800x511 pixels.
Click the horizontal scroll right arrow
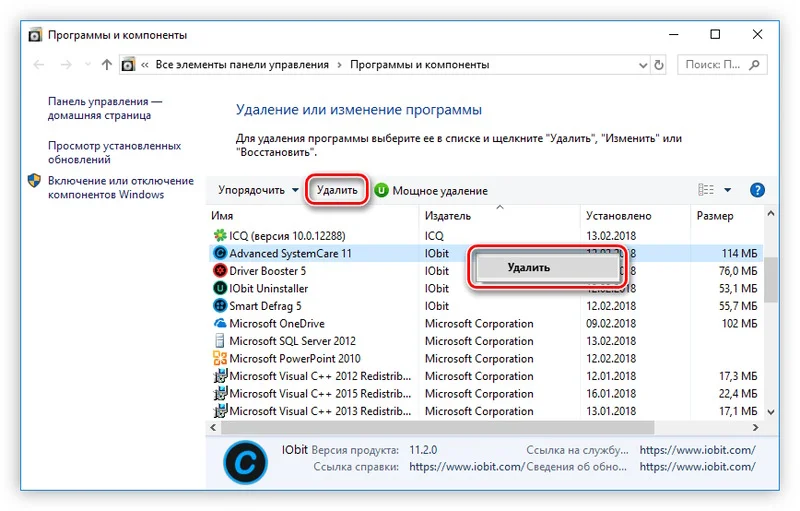pyautogui.click(x=756, y=427)
